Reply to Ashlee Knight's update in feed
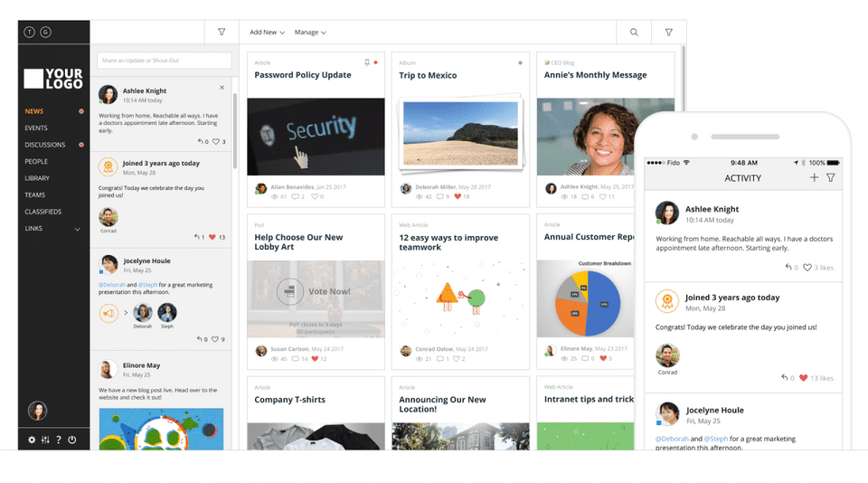This screenshot has width=868, height=483. [201, 141]
